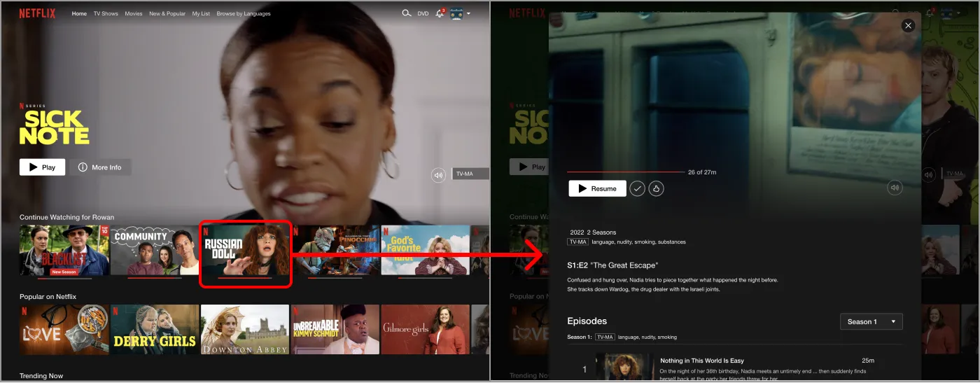Close the Russian Doll details popup

[x=909, y=25]
